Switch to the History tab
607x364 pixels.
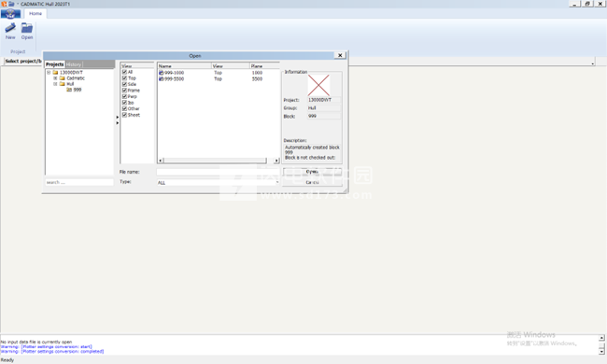74,64
